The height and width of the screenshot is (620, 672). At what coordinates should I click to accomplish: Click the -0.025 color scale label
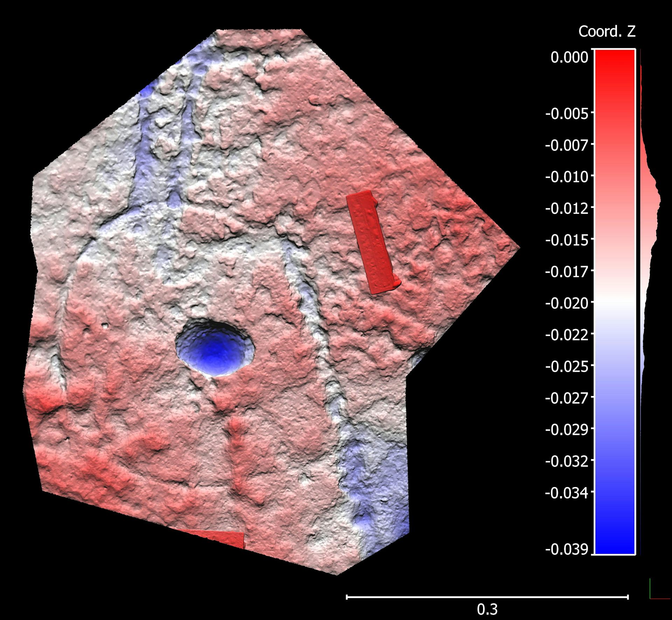pyautogui.click(x=567, y=367)
